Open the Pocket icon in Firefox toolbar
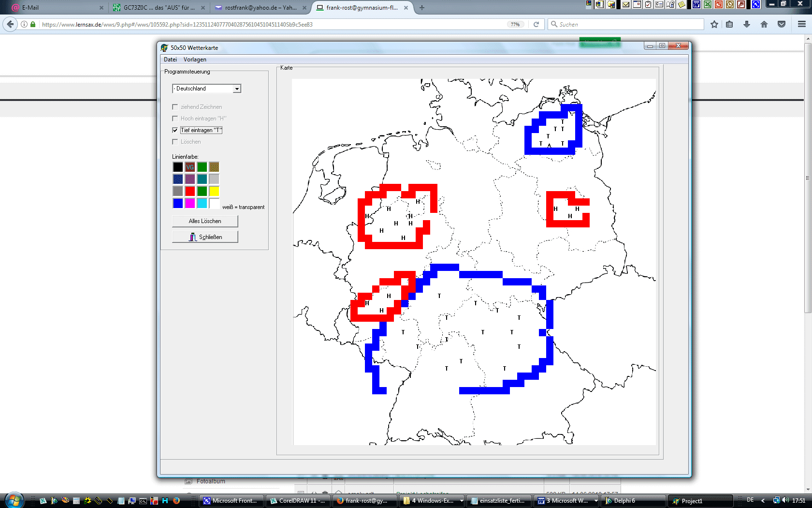Viewport: 812px width, 508px height. tap(782, 24)
